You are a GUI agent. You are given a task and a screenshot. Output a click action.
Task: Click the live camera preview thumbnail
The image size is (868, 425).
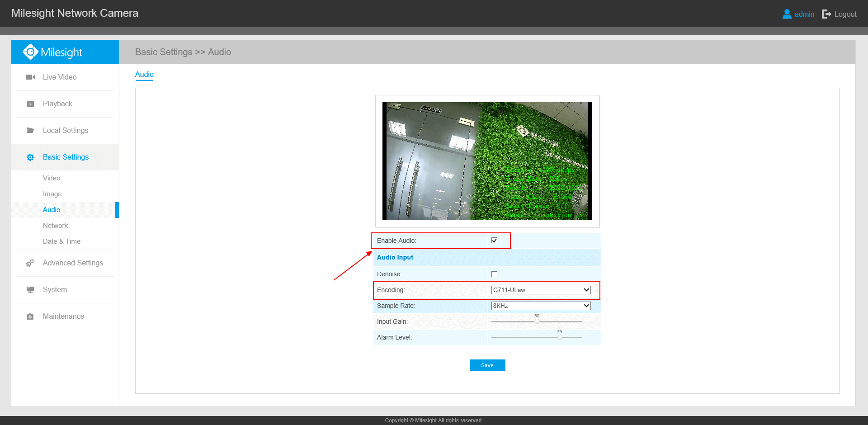click(487, 161)
